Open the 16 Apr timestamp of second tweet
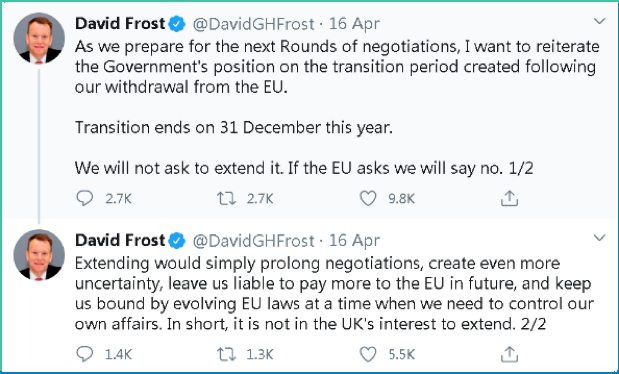Screen dimensions: 619x374 click(x=354, y=241)
